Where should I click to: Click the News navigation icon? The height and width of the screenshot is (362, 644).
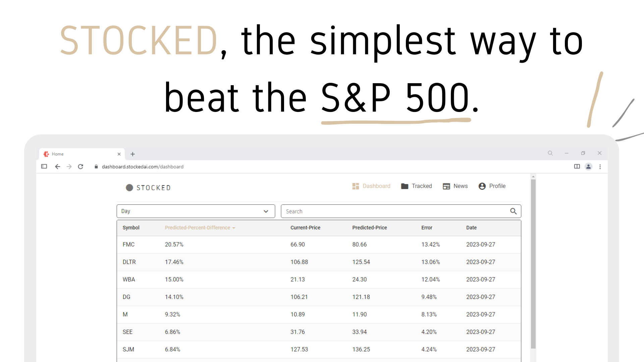(446, 186)
